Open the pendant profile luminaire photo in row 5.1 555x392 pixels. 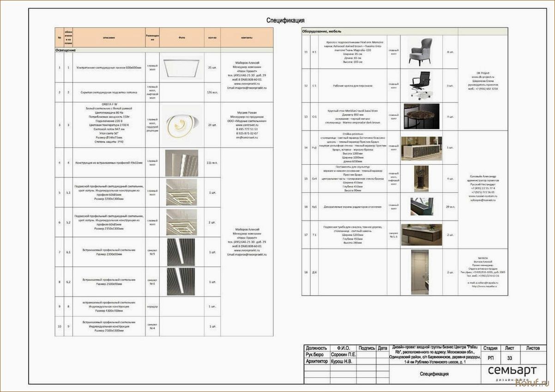[x=181, y=192]
